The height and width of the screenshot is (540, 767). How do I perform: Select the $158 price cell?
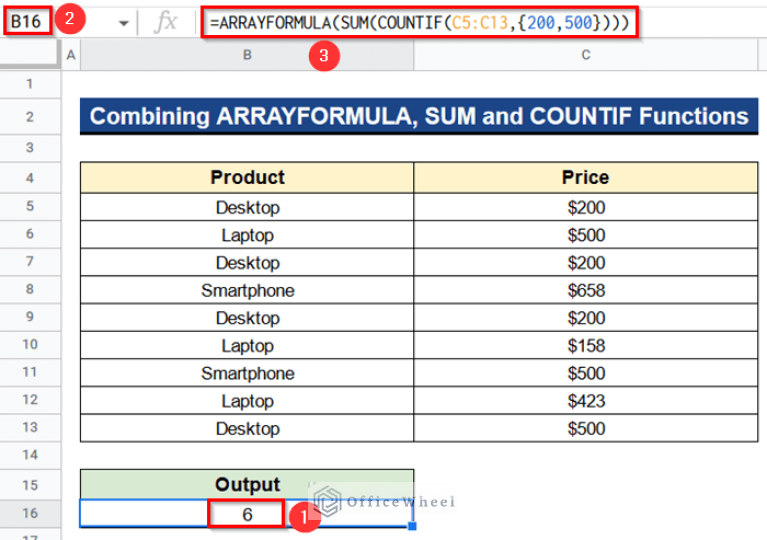[586, 345]
